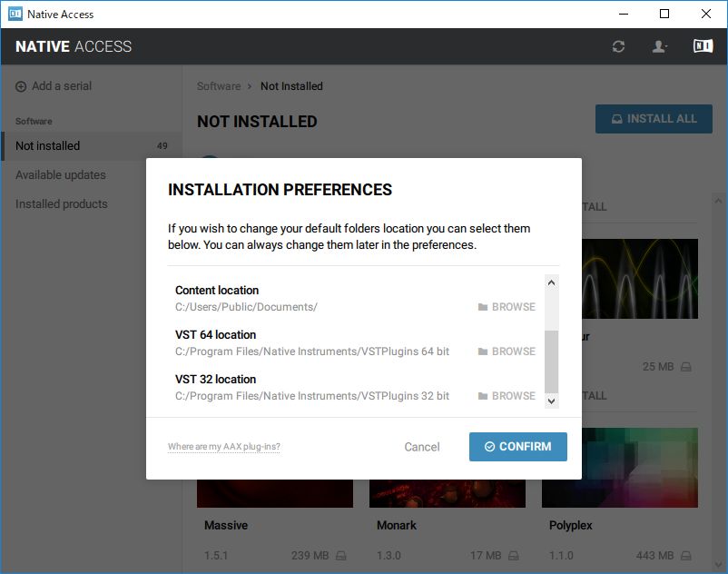Click folder icon for Content location Browse
This screenshot has height=574, width=728.
click(483, 307)
